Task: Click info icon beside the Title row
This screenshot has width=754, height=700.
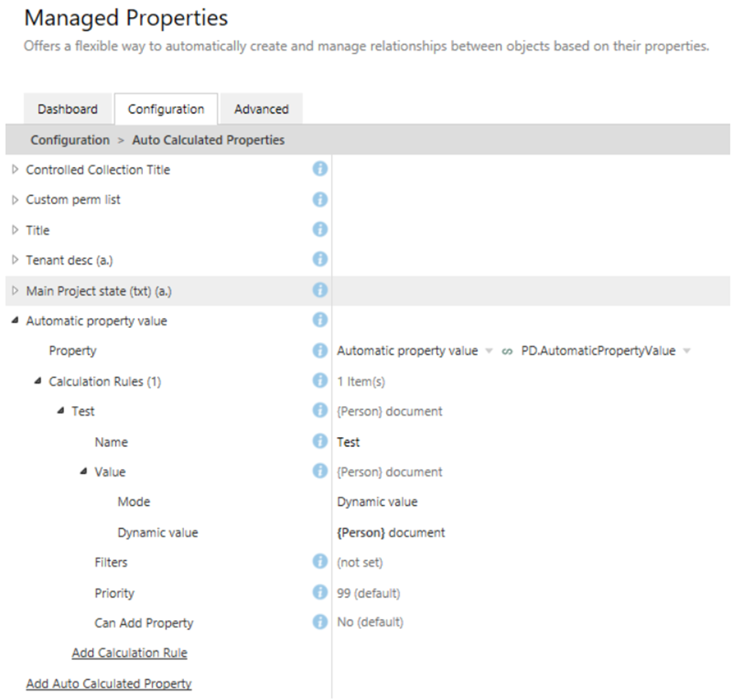Action: point(320,229)
